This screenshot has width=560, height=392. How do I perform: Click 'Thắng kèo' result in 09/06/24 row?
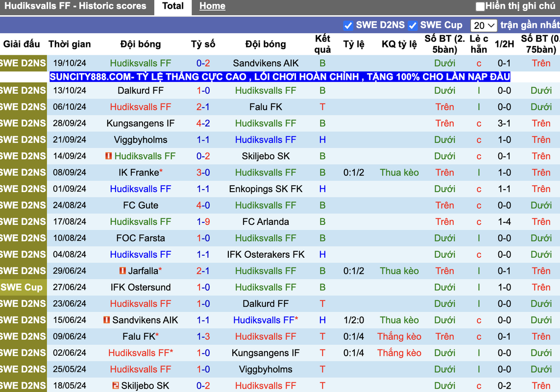coord(399,337)
